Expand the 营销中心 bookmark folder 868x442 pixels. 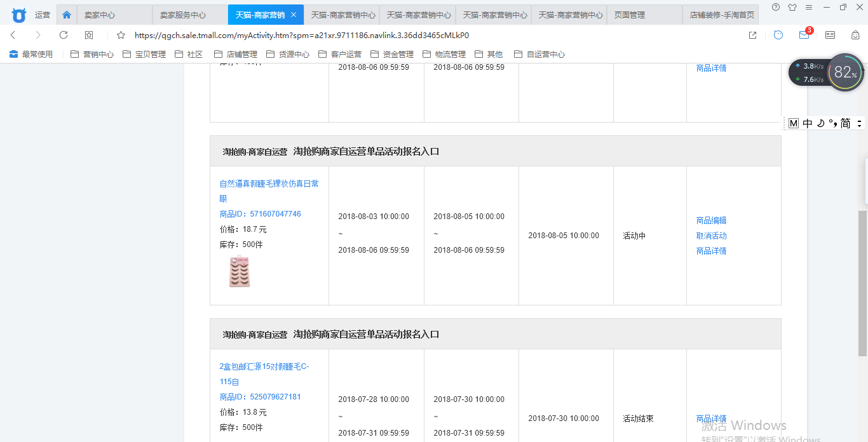92,55
